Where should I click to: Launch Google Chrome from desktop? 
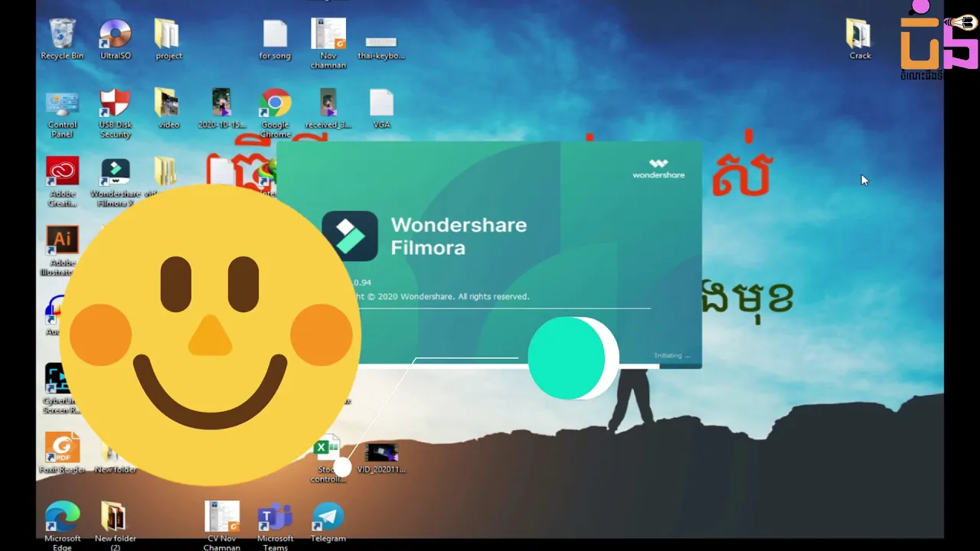(275, 113)
